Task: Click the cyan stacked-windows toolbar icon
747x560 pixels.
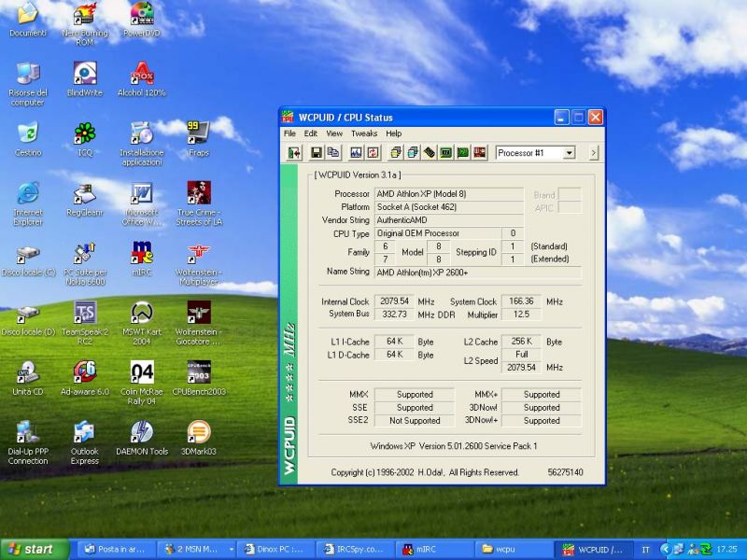Action: coord(413,153)
